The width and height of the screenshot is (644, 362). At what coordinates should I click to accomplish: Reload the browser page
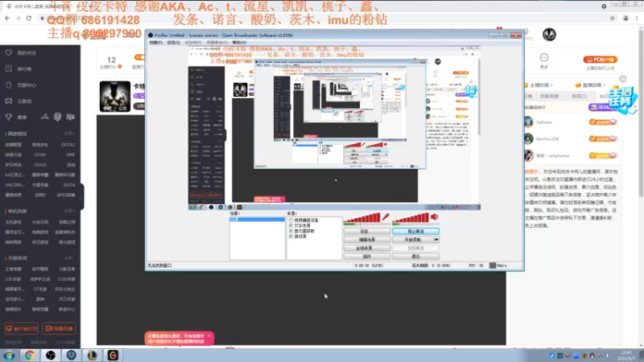pos(29,18)
